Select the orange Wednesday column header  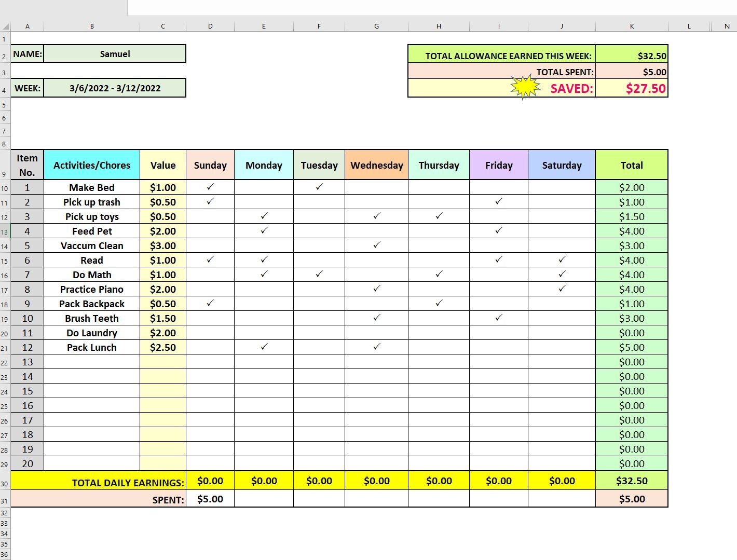click(377, 165)
